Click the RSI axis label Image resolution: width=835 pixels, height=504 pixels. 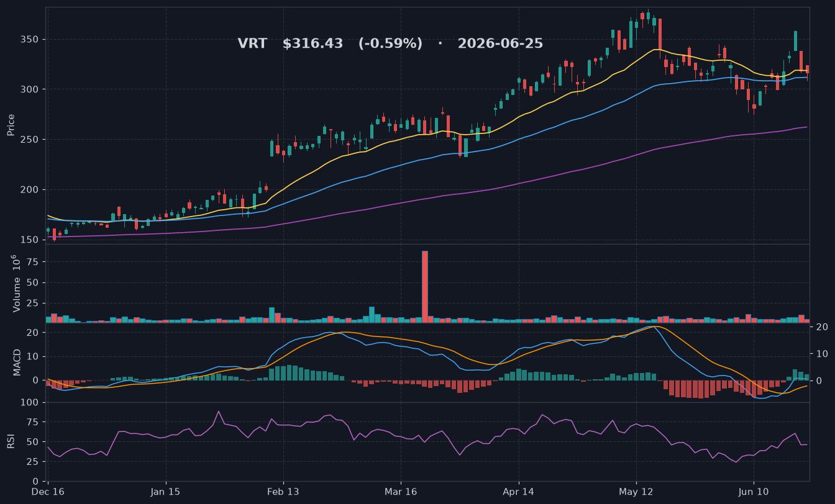(11, 441)
